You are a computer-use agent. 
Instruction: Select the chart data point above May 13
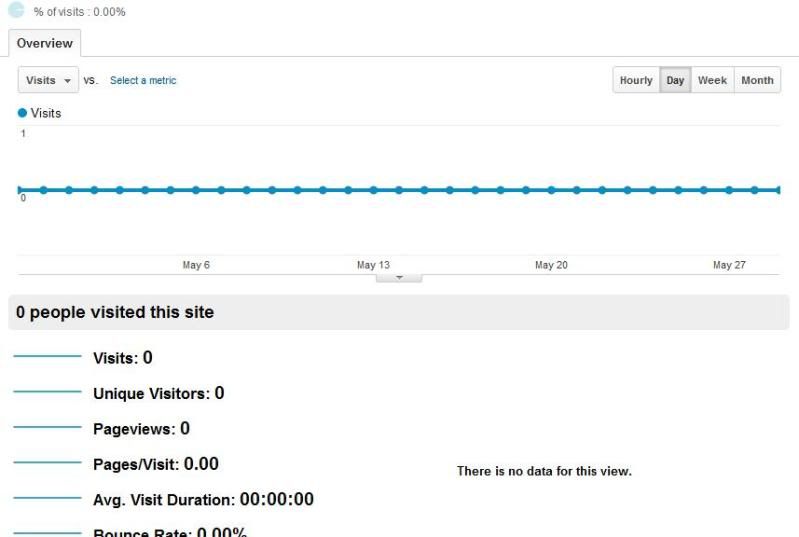click(374, 189)
